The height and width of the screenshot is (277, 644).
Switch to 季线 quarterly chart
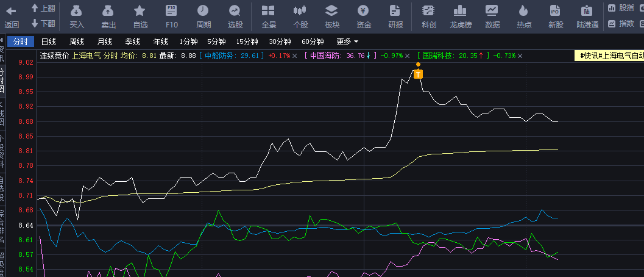pyautogui.click(x=132, y=41)
